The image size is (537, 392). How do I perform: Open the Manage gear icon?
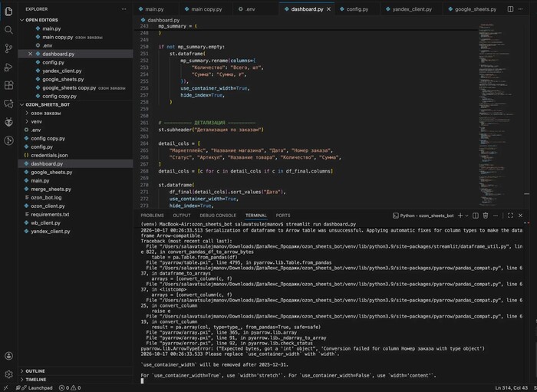tap(9, 374)
